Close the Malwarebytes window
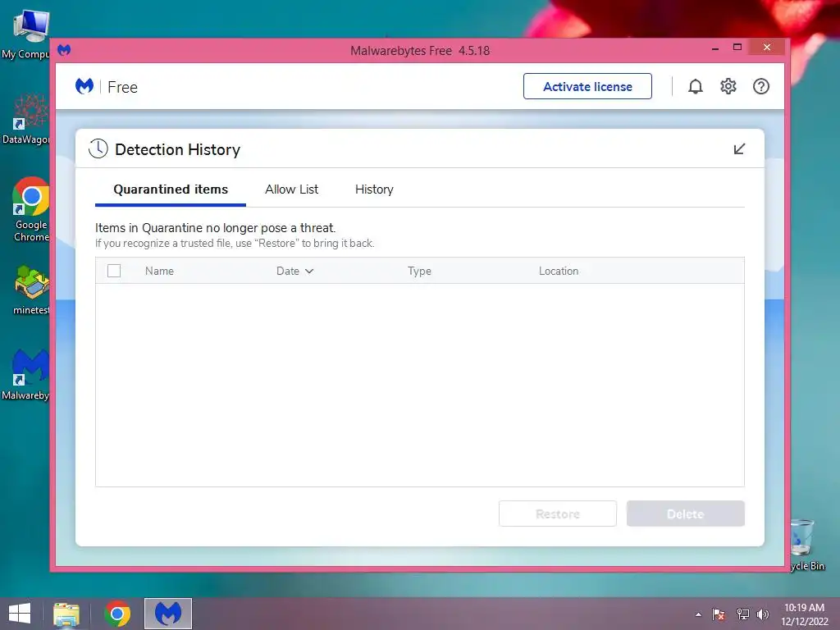Image resolution: width=840 pixels, height=630 pixels. pos(767,47)
